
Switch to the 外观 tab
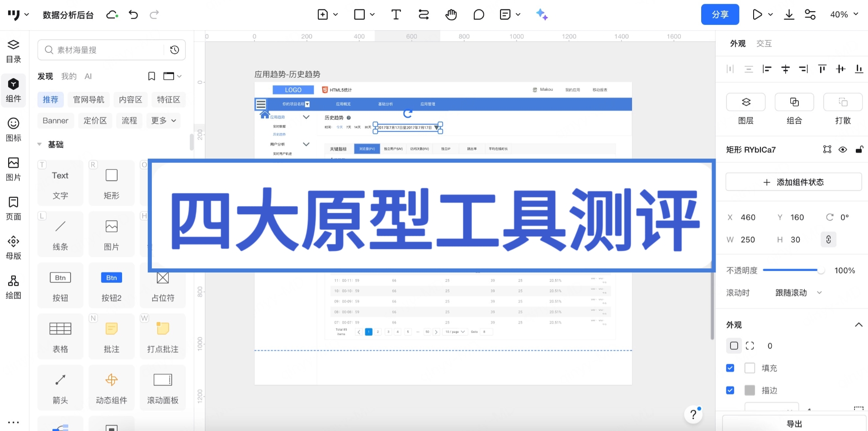point(738,43)
